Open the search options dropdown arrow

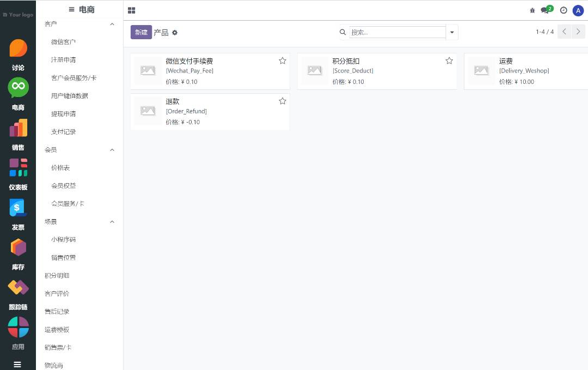click(452, 32)
